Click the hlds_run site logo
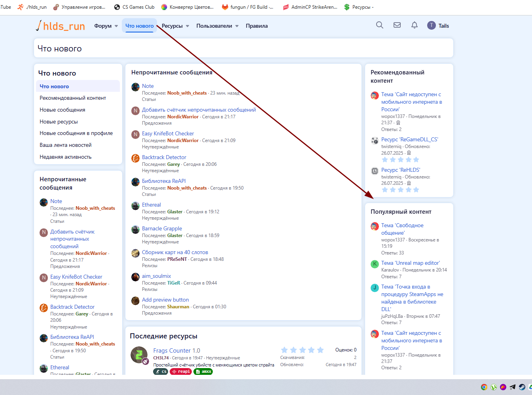The image size is (532, 395). [x=61, y=26]
